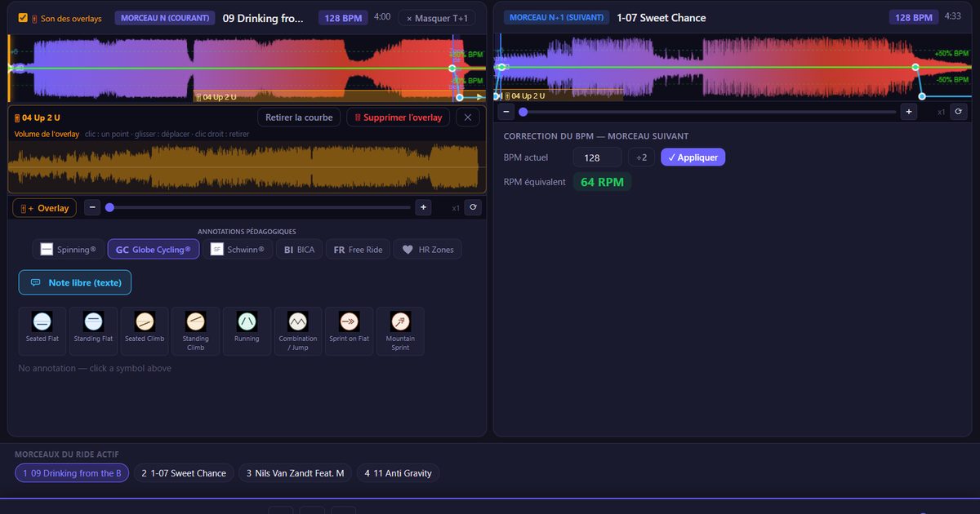Click 'Retirer la courbe' button

pyautogui.click(x=299, y=117)
